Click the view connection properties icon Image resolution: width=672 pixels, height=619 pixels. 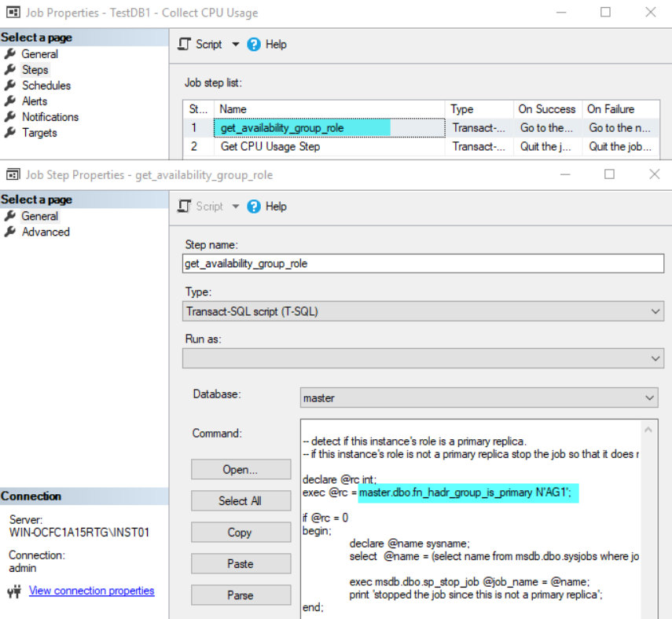point(15,591)
